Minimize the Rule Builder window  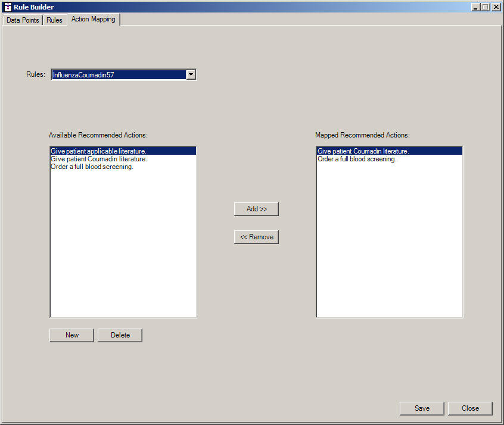click(x=475, y=7)
